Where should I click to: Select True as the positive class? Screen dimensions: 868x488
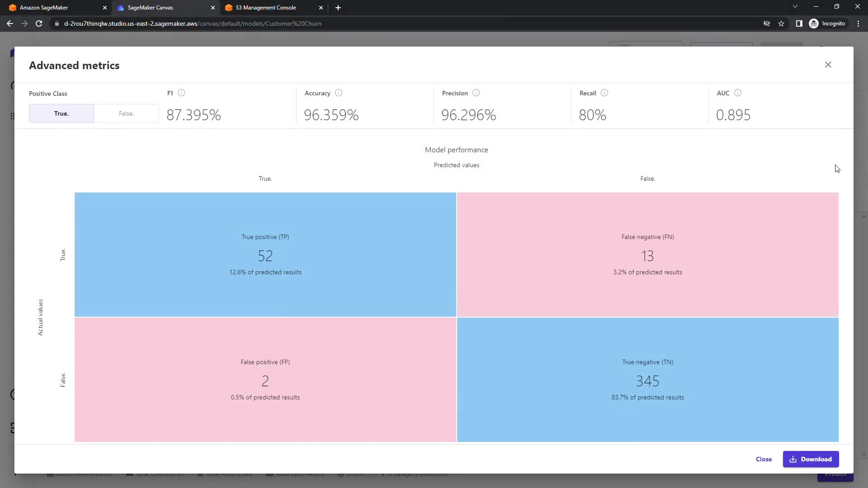coord(61,113)
